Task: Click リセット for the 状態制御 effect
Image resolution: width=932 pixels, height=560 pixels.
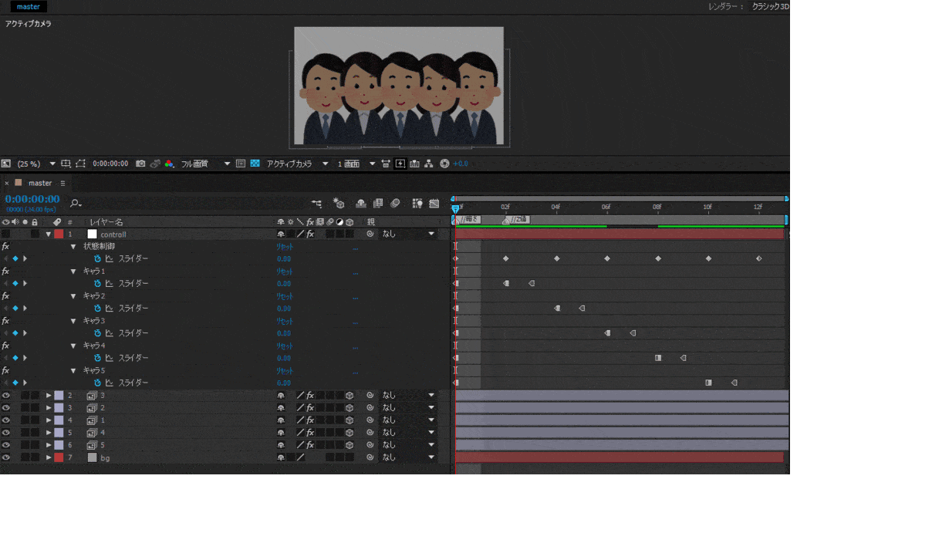Action: pyautogui.click(x=285, y=247)
